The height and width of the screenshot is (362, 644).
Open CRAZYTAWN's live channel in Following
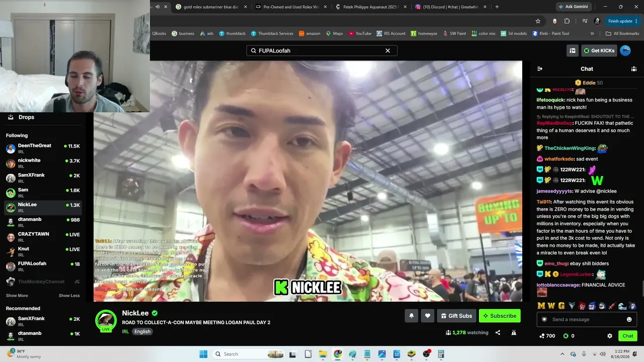point(43,237)
